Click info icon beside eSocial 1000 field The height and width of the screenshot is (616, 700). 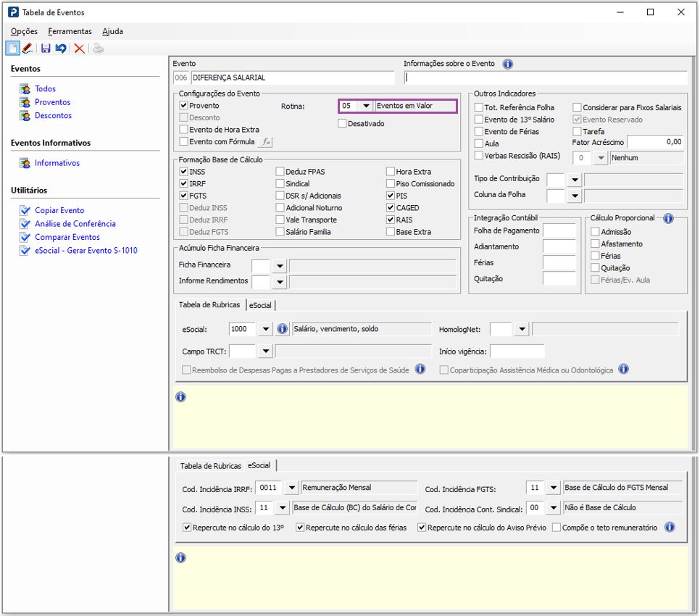pyautogui.click(x=282, y=329)
